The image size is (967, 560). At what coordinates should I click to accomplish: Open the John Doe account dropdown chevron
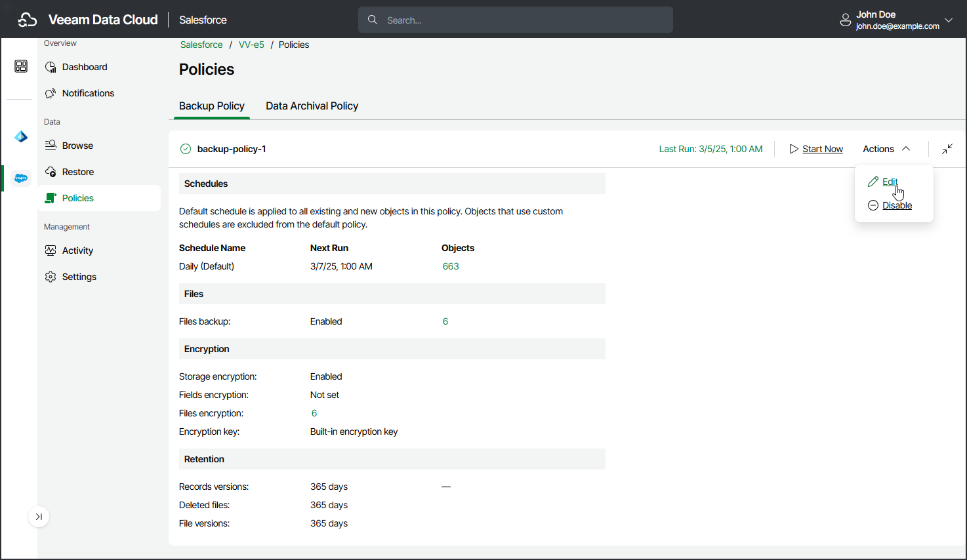click(949, 20)
